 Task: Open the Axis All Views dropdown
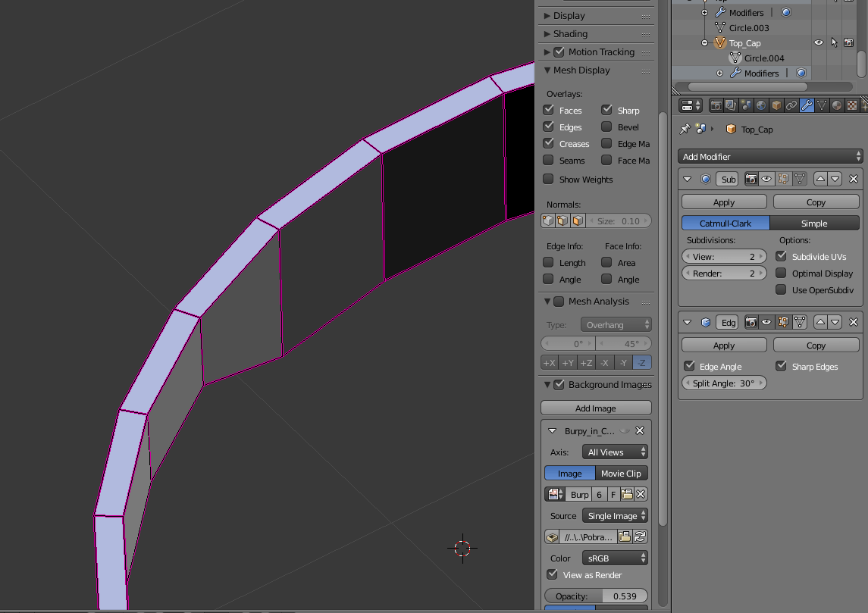click(615, 452)
